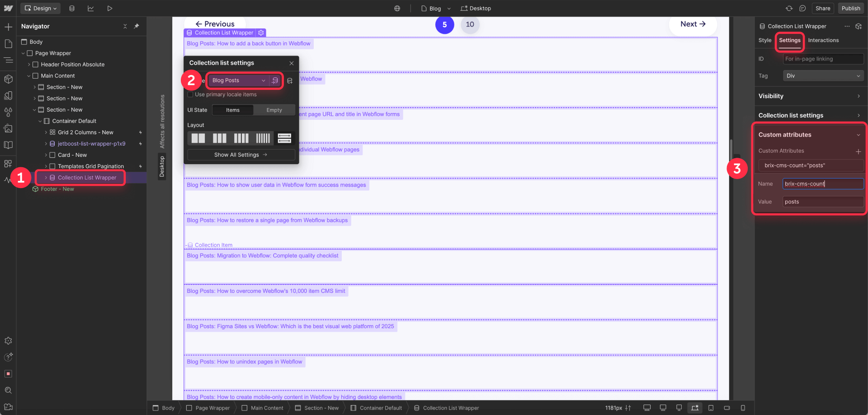Click the Next pagination button

point(693,24)
